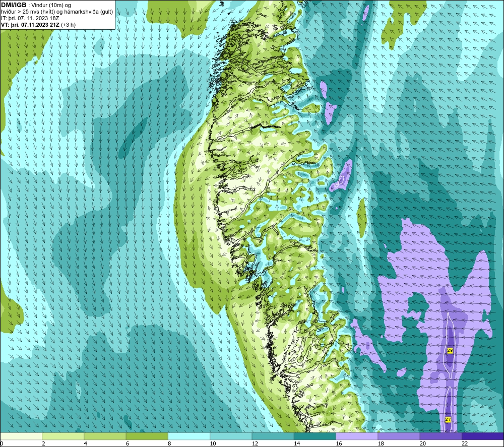Screen dimensions: 504x447
Task: Select the 10–12 m/s light teal swatch
Action: tap(231, 436)
